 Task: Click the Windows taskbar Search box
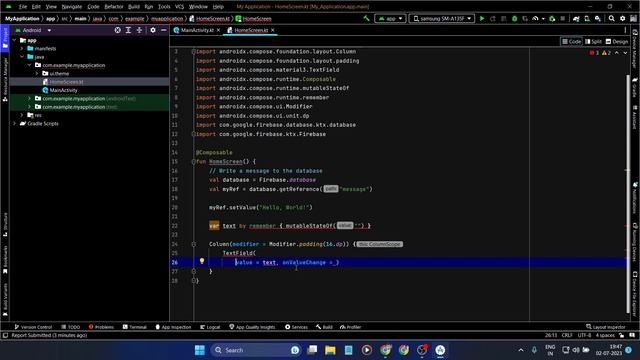(256, 350)
